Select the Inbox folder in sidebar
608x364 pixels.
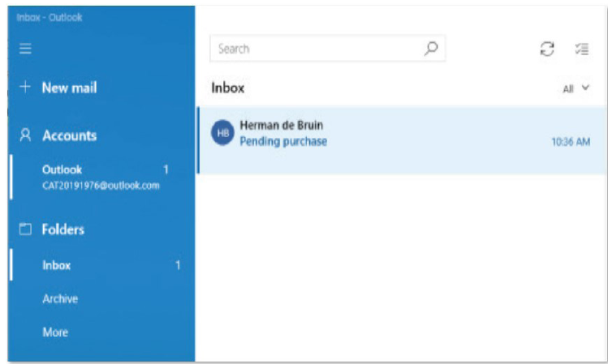click(102, 265)
